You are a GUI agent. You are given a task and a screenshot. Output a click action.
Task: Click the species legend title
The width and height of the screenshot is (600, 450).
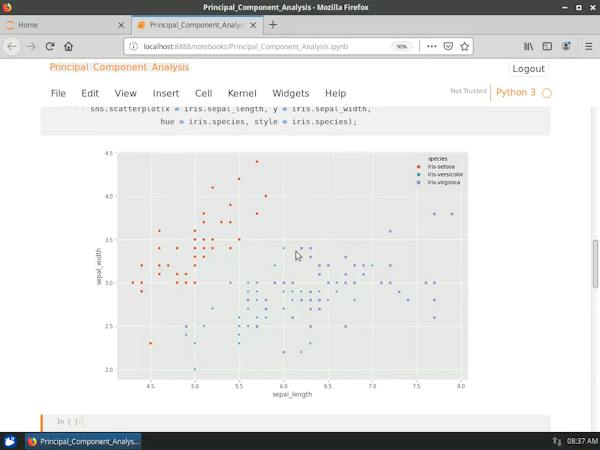tap(437, 159)
